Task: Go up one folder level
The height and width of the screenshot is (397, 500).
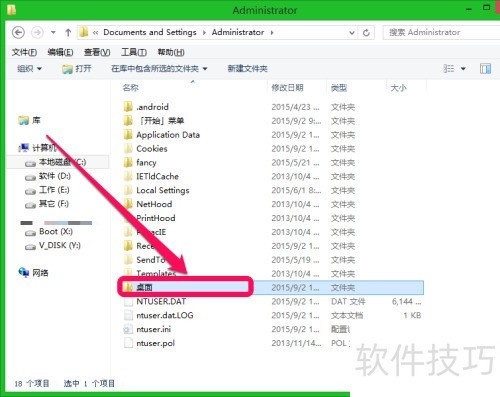Action: (x=68, y=33)
